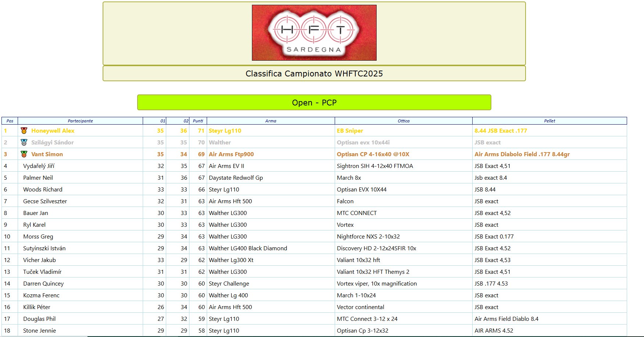
Task: Click Walther LG400 Black Diamond weapon cell
Action: [x=248, y=248]
